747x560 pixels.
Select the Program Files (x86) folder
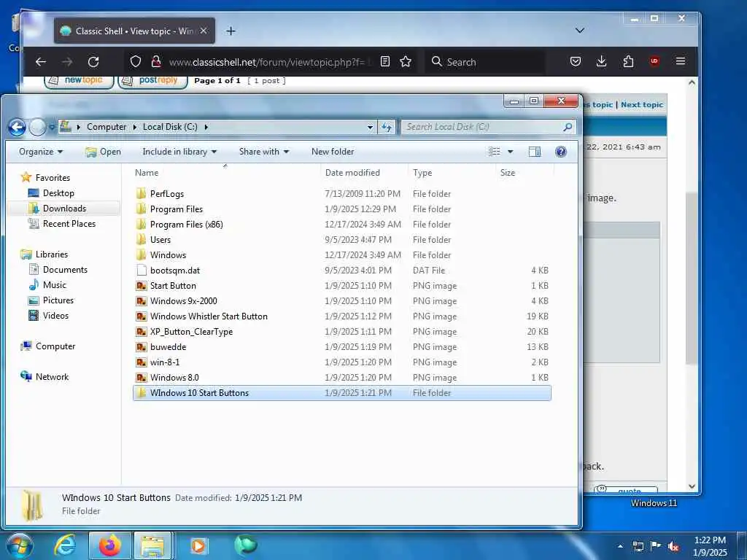pyautogui.click(x=342, y=225)
